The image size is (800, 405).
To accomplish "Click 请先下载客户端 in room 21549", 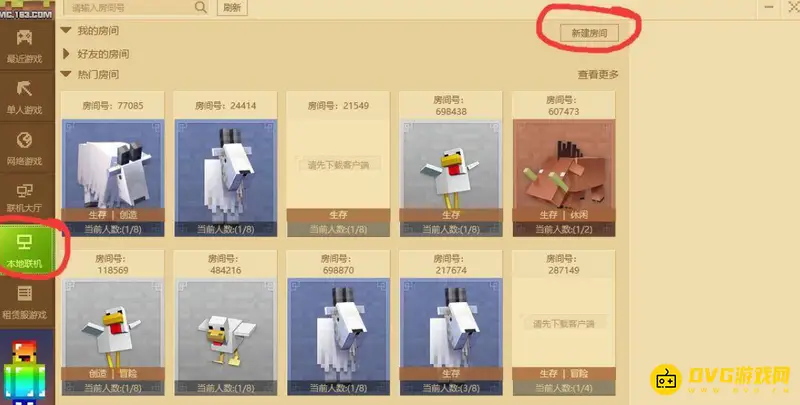I will tap(338, 165).
